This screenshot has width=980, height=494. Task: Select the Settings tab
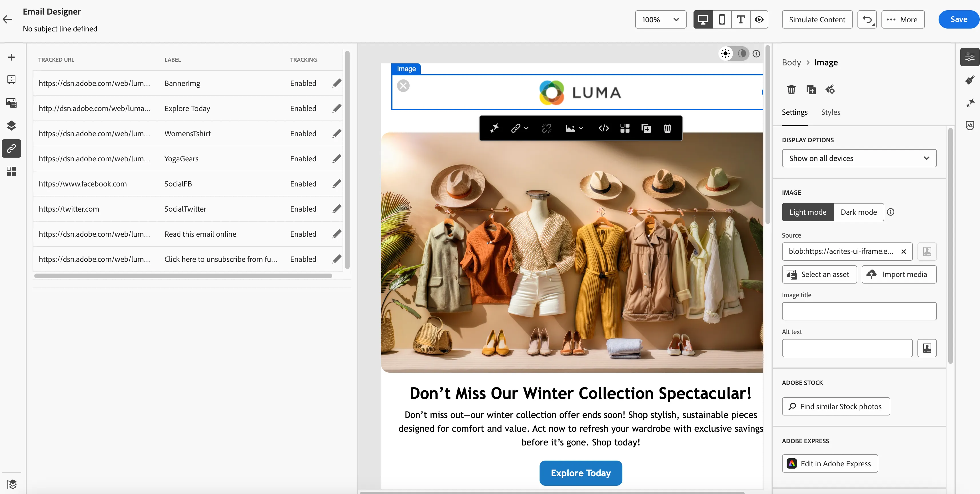[x=794, y=112]
